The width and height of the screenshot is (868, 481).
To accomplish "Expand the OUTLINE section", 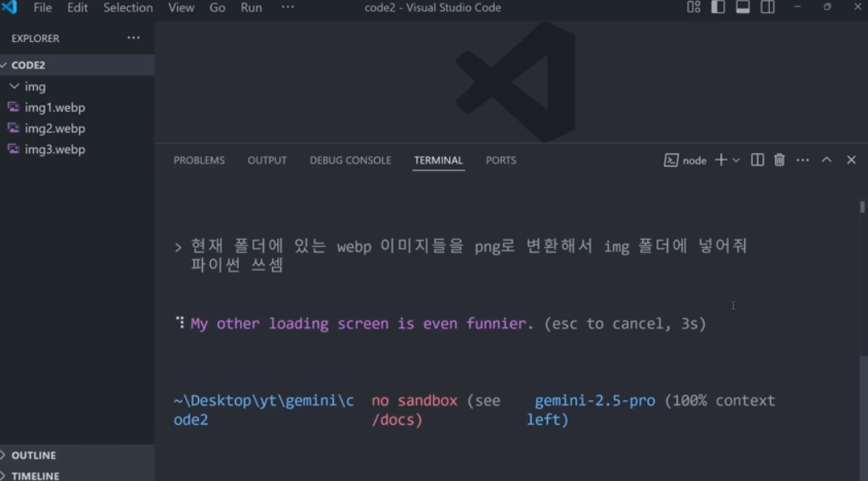I will (x=77, y=455).
